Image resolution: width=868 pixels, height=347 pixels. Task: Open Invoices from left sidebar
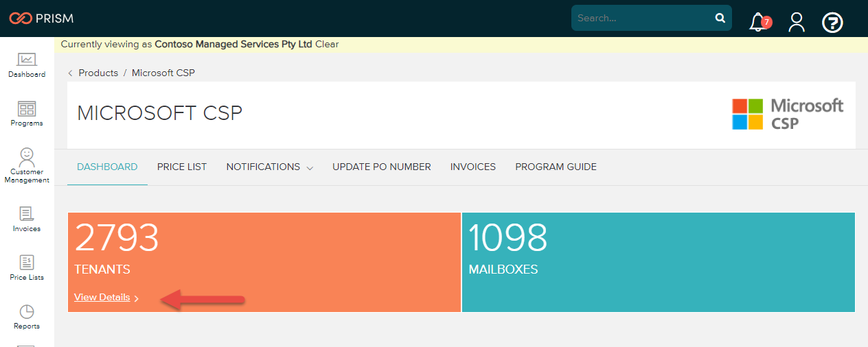point(27,219)
